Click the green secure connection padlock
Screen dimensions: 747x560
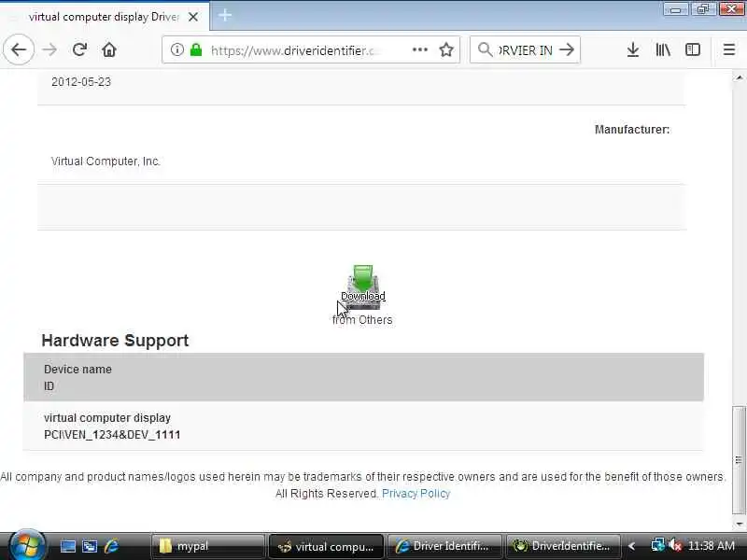(x=196, y=49)
